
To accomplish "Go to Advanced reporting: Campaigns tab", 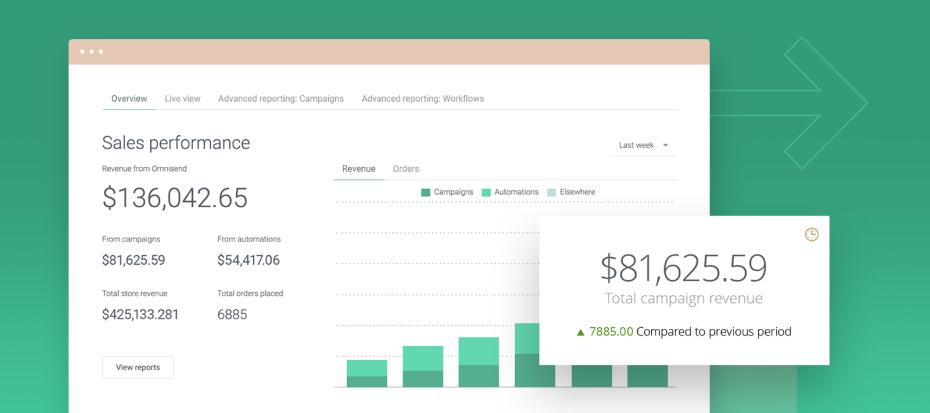I will 280,99.
